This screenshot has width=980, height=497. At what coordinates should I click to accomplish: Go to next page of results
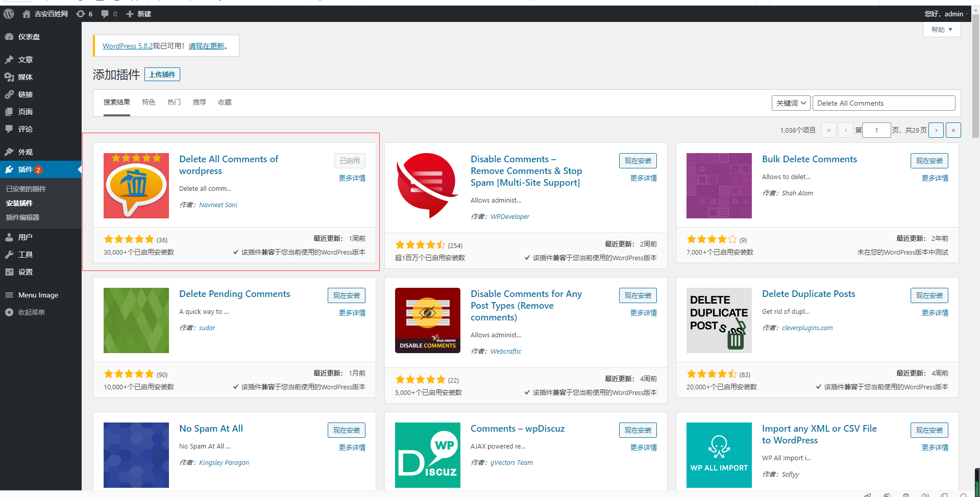click(x=936, y=130)
